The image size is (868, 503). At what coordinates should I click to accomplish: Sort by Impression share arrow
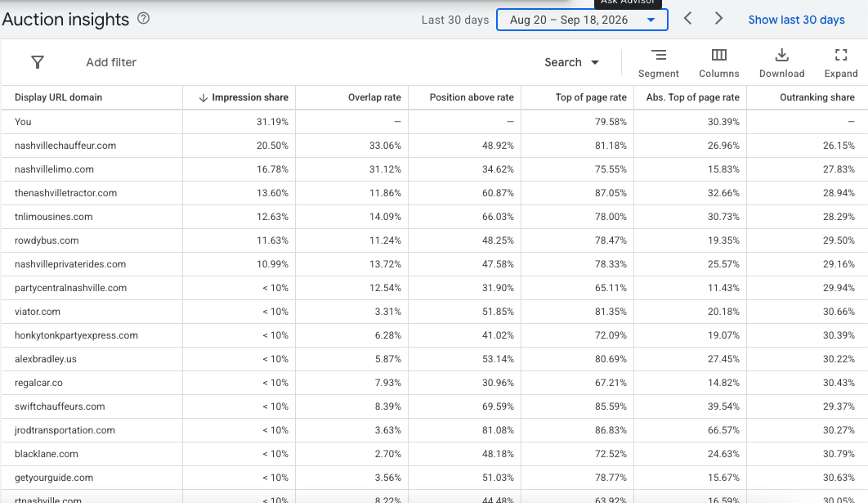click(x=204, y=97)
